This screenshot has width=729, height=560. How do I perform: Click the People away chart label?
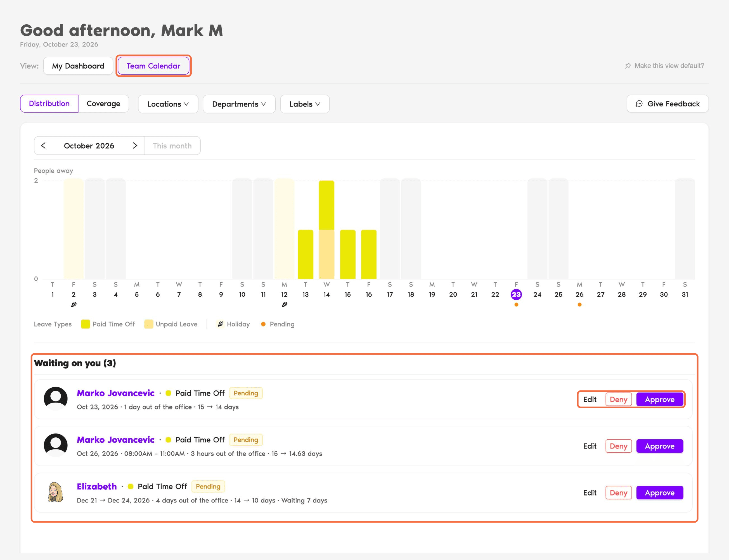point(53,171)
